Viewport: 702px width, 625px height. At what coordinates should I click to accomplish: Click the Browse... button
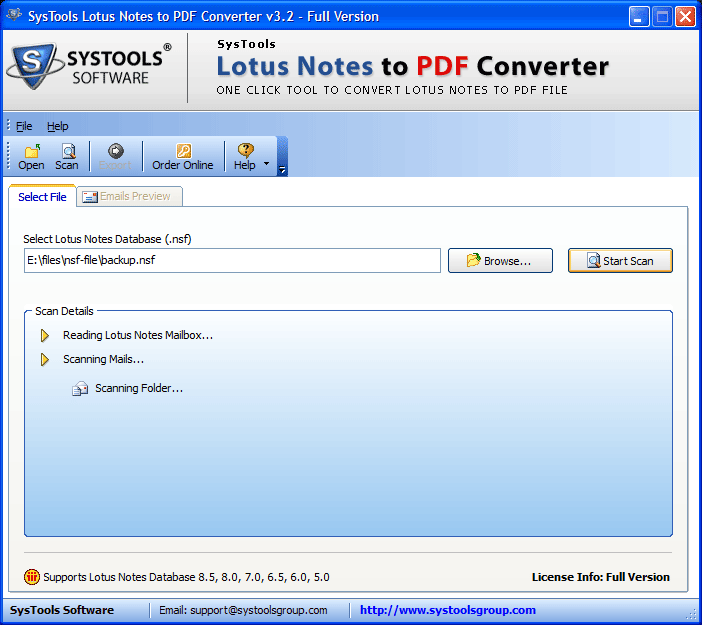500,261
